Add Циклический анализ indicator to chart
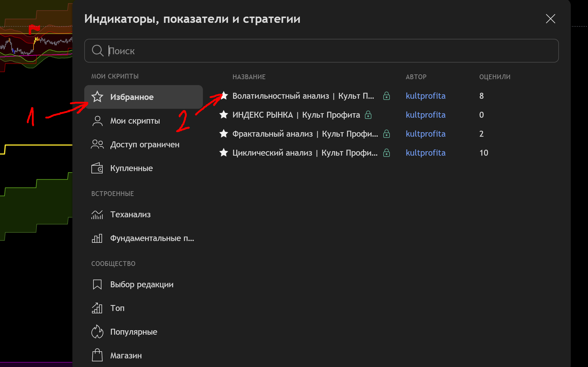This screenshot has height=367, width=588. click(x=305, y=153)
